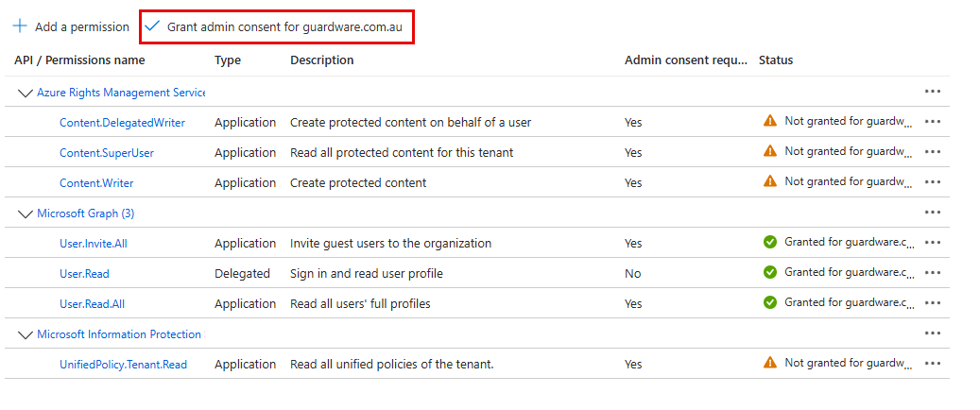Open the UnifiedPolicy.Tenant.Read permission link
The height and width of the screenshot is (410, 980).
point(123,365)
